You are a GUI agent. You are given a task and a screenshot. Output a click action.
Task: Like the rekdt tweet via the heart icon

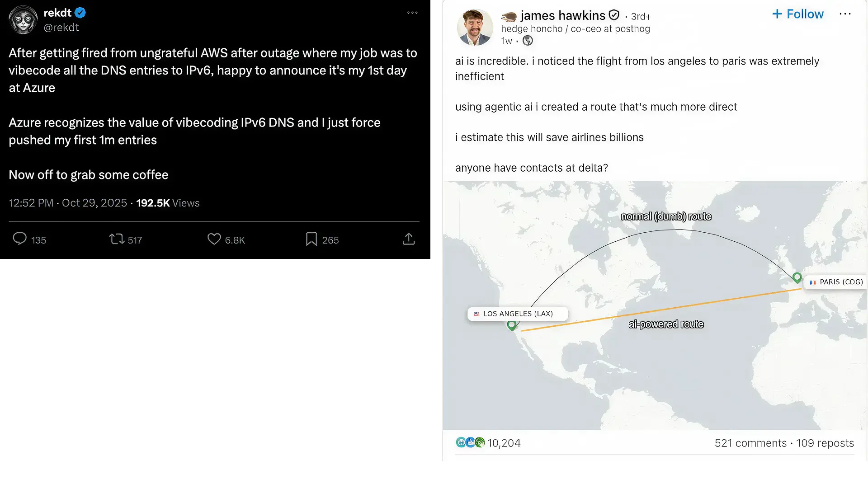click(214, 239)
